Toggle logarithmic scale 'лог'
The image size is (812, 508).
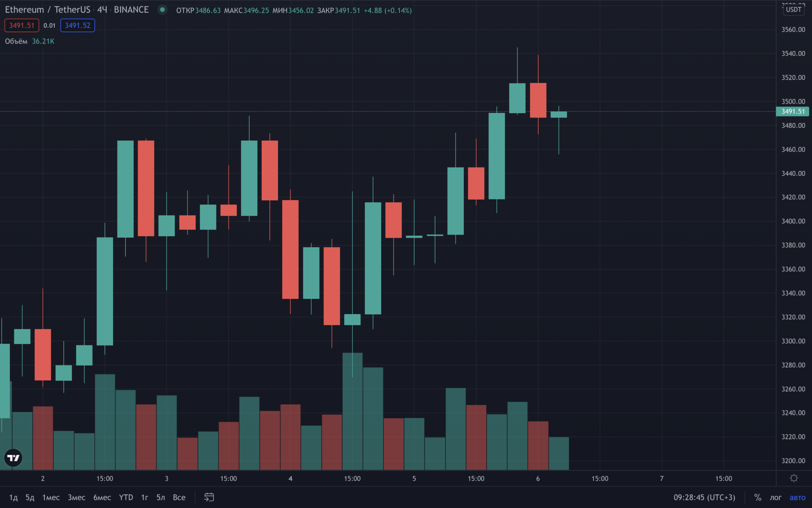pyautogui.click(x=776, y=497)
